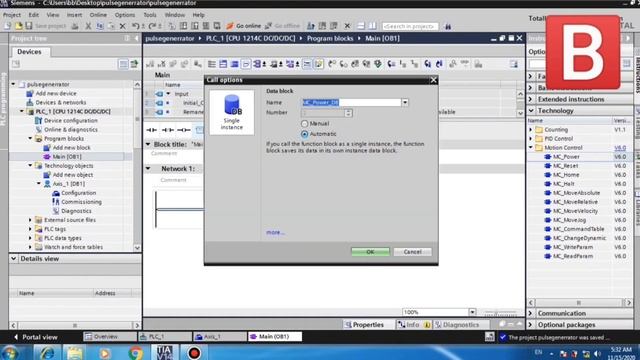Insert a normally closed contact in favorites bar
Screen dimensions: 640x360
(167, 130)
